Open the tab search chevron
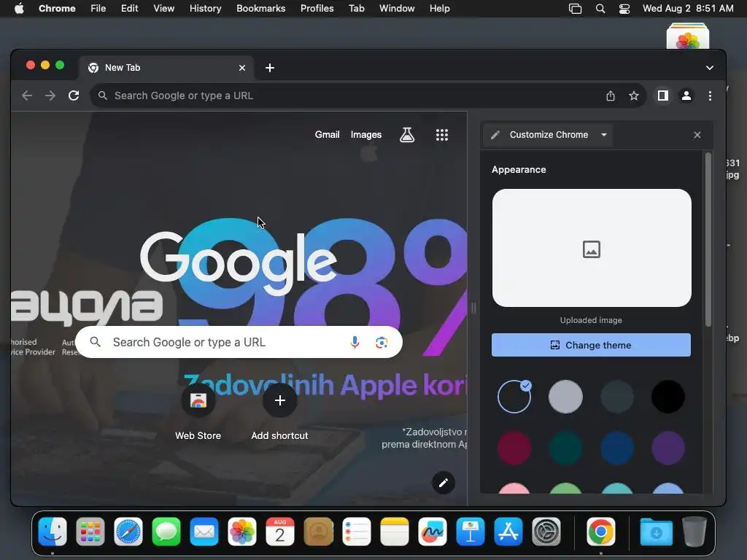 click(709, 68)
